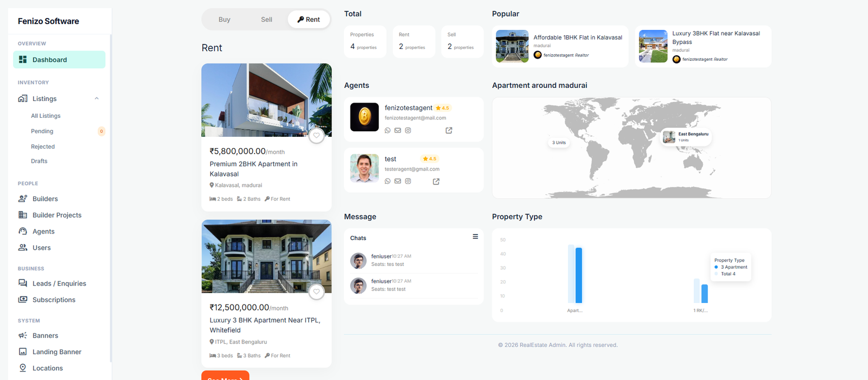This screenshot has width=868, height=380.
Task: Click the Builder Projects building icon
Action: point(23,215)
